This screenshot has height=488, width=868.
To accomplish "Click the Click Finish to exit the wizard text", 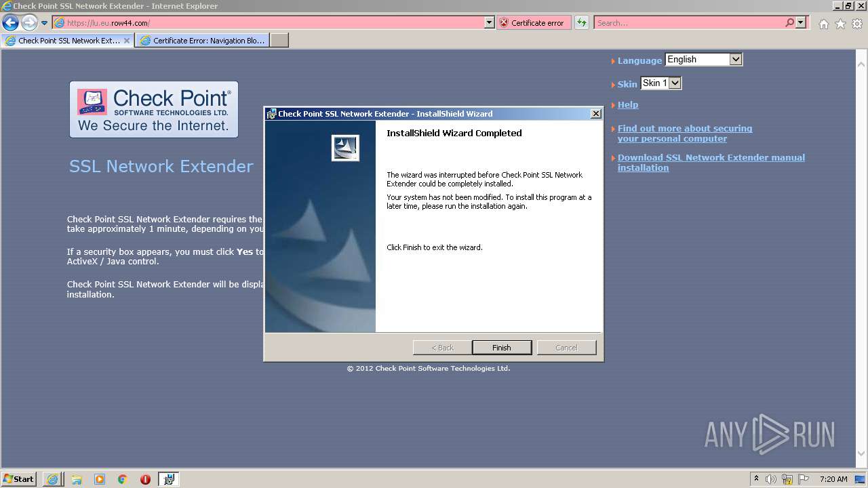I will pos(435,247).
